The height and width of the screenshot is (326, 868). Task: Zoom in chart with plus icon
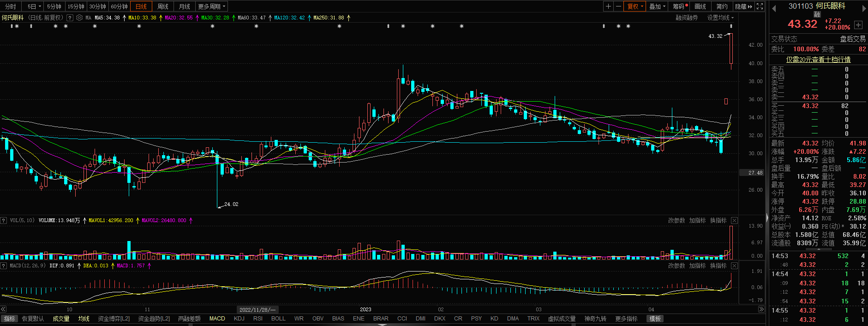pyautogui.click(x=608, y=6)
